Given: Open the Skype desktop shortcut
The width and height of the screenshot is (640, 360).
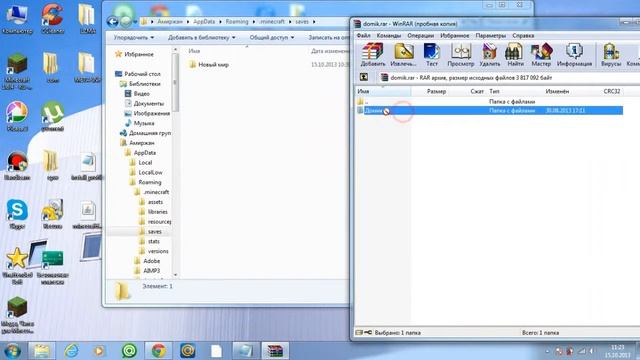Looking at the screenshot, I should [x=17, y=214].
